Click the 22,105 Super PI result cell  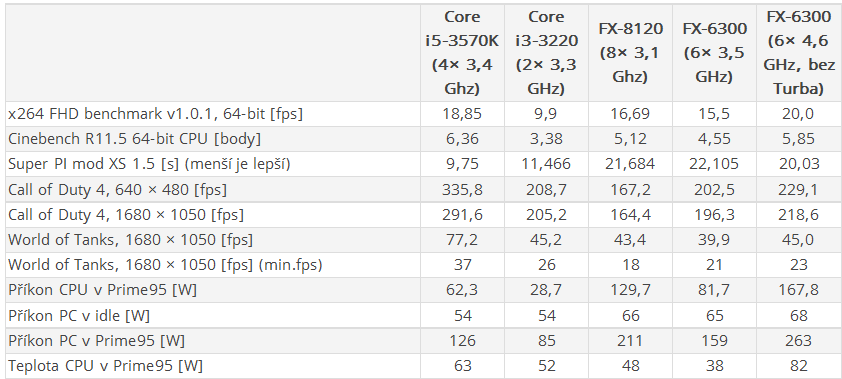coord(714,164)
